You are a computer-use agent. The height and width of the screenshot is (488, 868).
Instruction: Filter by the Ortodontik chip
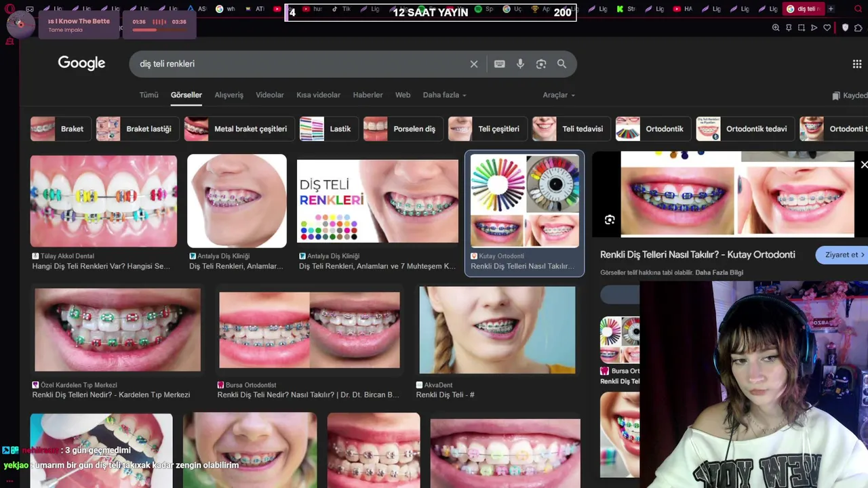point(653,129)
